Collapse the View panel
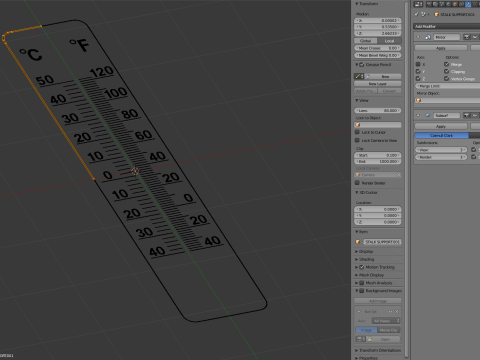This screenshot has height=360, width=480. tap(357, 100)
